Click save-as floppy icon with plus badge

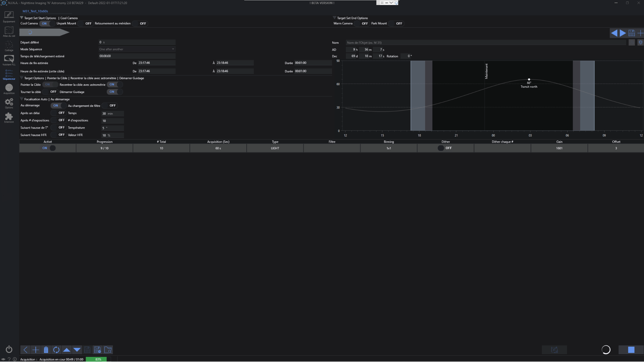(97, 350)
